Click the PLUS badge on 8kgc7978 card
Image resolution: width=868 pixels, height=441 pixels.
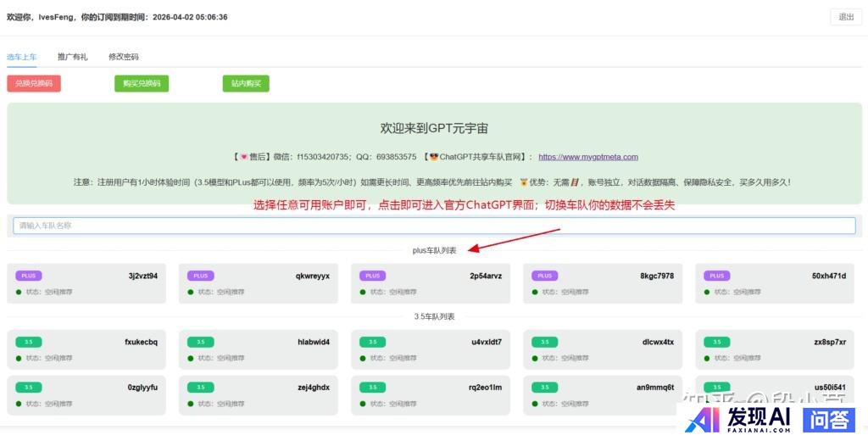[545, 276]
